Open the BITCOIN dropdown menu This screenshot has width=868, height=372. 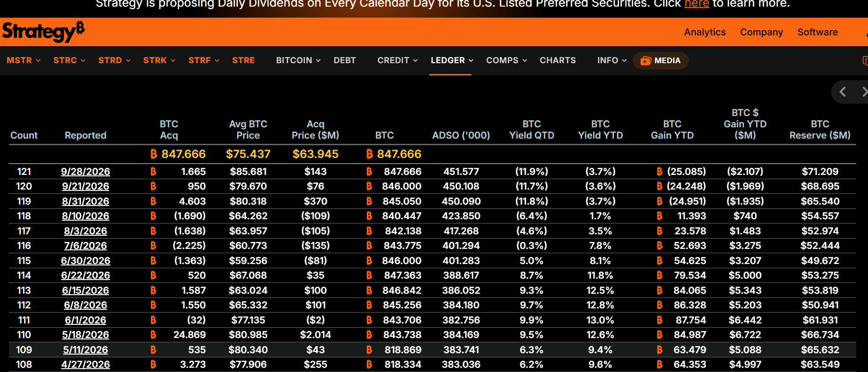298,60
